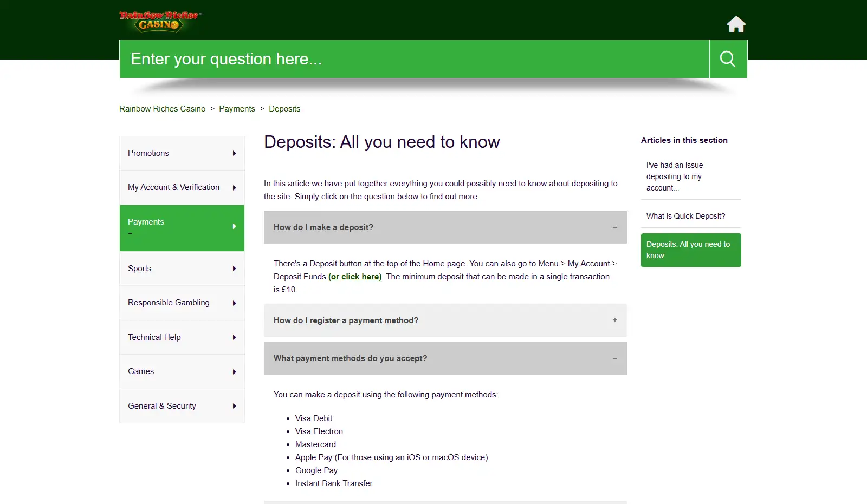The width and height of the screenshot is (867, 504).
Task: Click 'Instant Bank Transfer' list item
Action: click(x=334, y=483)
